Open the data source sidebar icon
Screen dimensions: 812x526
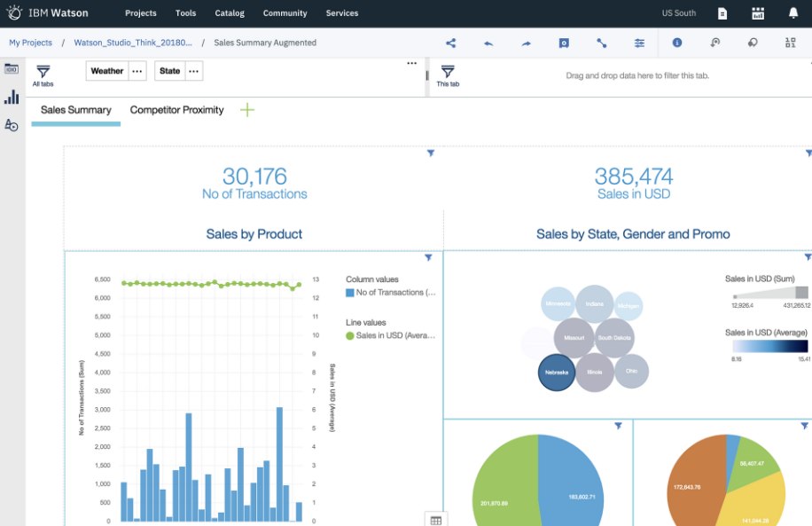point(12,69)
